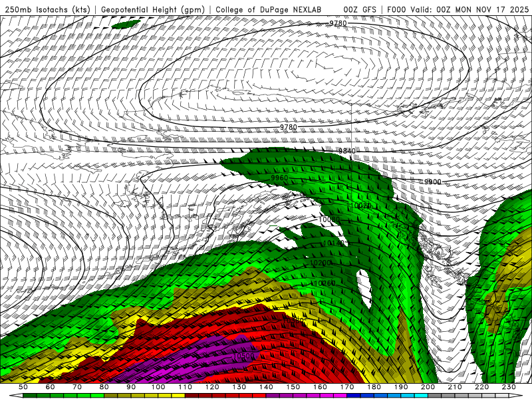Click the 80 value on the color scale
532x399 pixels.
[x=104, y=387]
